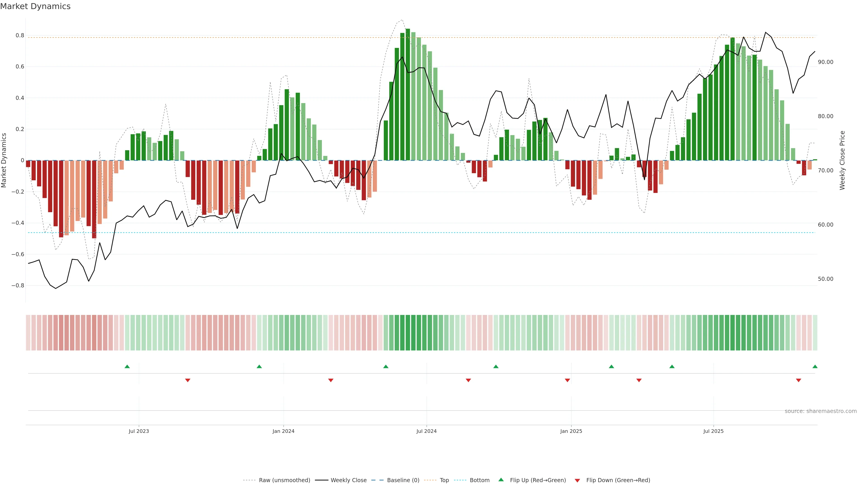
Task: Toggle the Baseline (0) legend entry
Action: 403,480
